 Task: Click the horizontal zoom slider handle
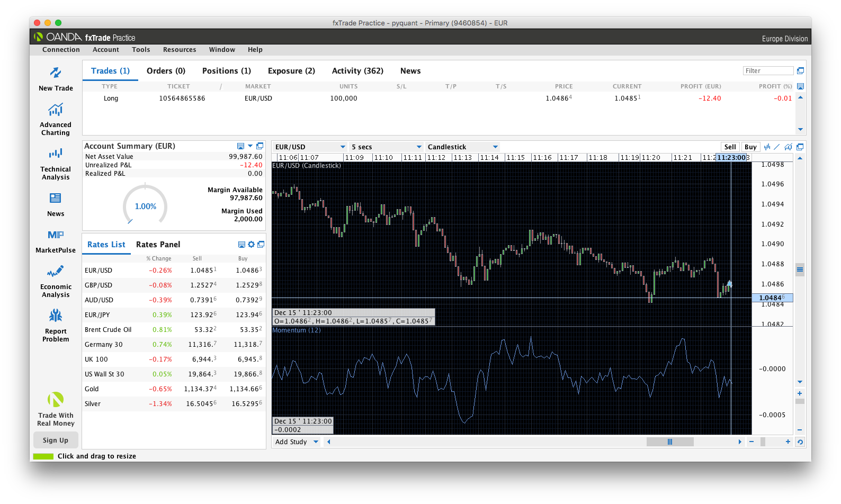[x=763, y=442]
